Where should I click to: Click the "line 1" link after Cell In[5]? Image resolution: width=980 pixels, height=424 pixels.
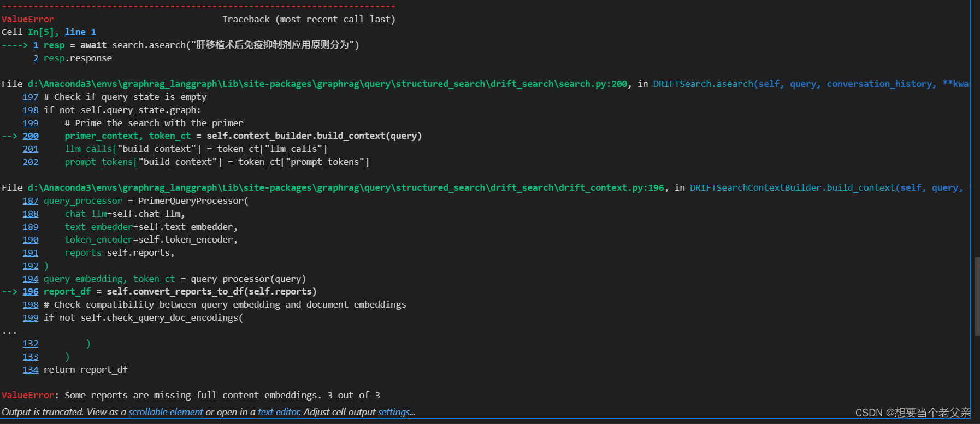pos(80,32)
